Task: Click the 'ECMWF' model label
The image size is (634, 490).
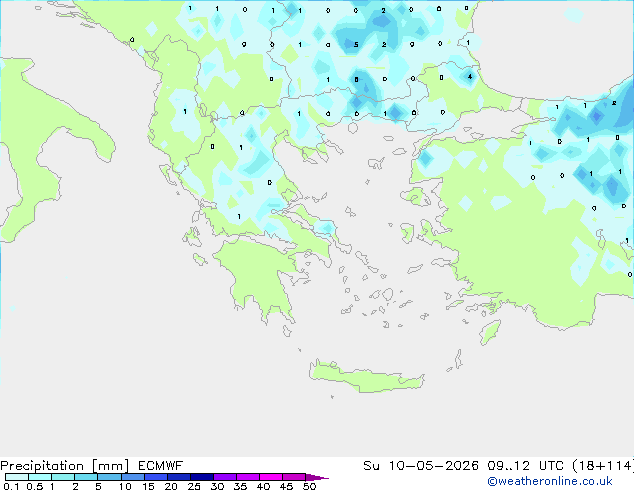Action: click(161, 466)
